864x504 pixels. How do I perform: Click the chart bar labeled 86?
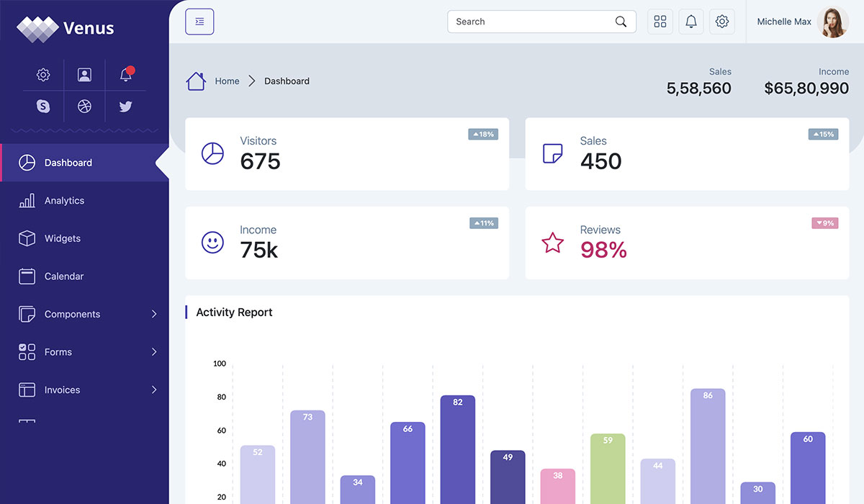tap(708, 446)
